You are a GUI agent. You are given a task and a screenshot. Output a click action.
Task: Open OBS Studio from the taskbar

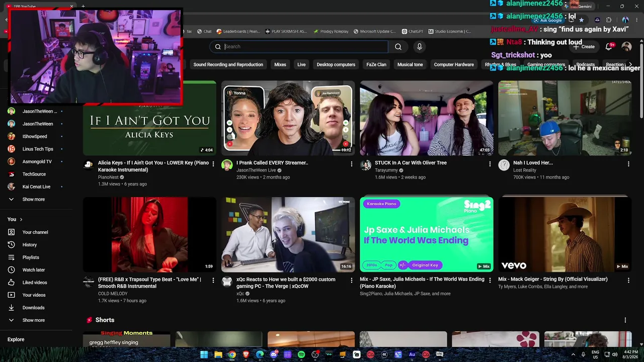pyautogui.click(x=315, y=354)
